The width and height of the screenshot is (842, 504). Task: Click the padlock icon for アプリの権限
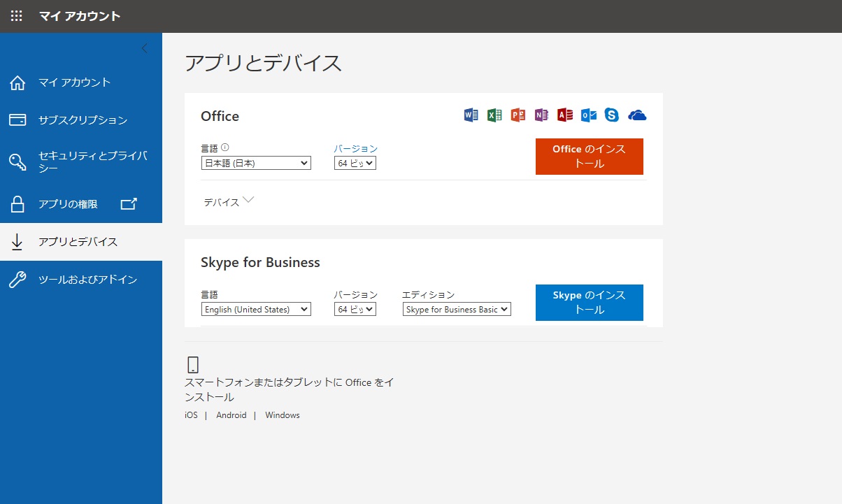[17, 204]
